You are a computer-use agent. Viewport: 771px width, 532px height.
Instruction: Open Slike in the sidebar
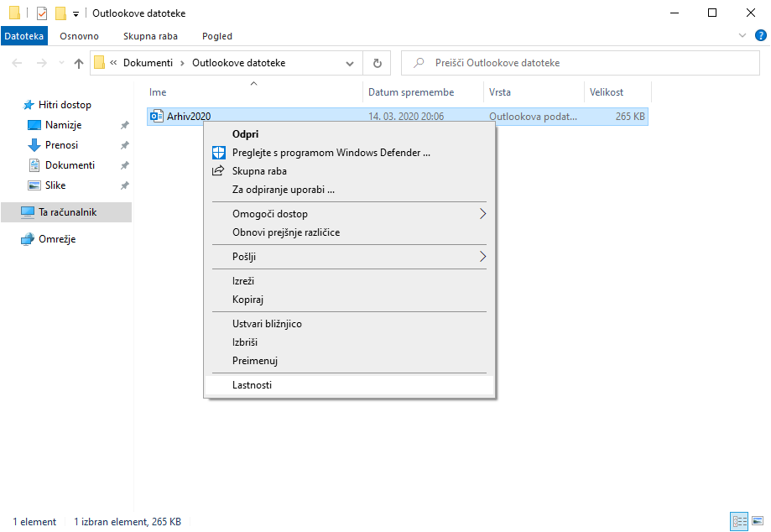tap(55, 185)
